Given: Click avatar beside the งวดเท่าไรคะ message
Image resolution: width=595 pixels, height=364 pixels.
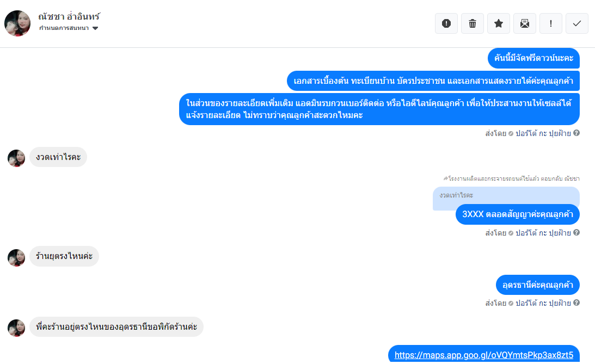Looking at the screenshot, I should (x=16, y=158).
